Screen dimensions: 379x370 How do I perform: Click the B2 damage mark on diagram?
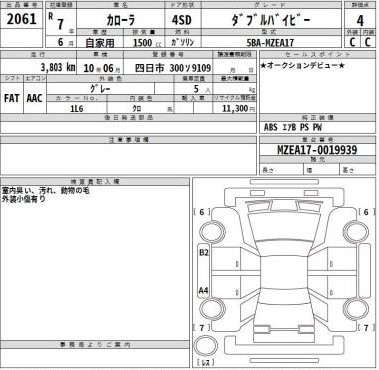click(x=204, y=252)
